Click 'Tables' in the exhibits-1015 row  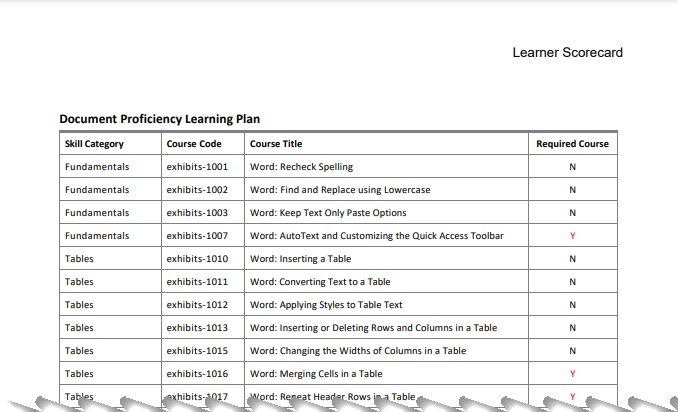click(x=79, y=350)
